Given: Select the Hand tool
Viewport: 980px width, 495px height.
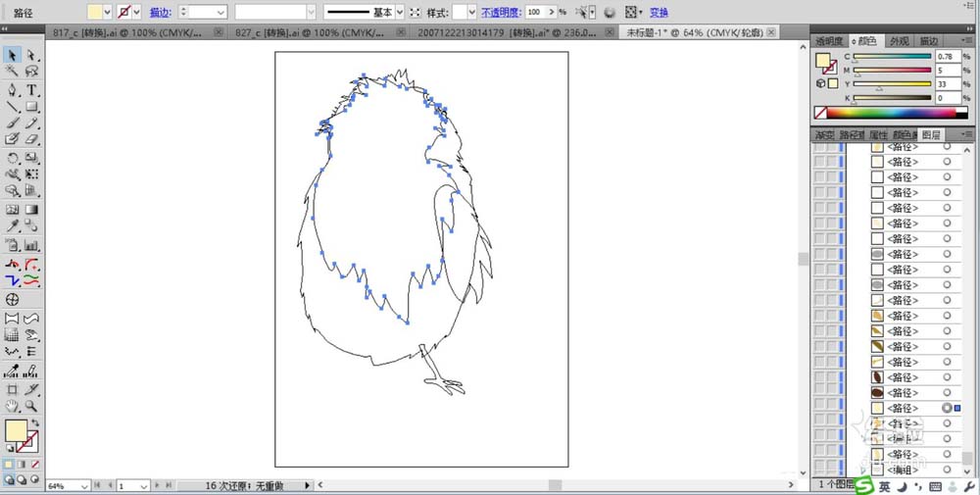Looking at the screenshot, I should [12, 406].
